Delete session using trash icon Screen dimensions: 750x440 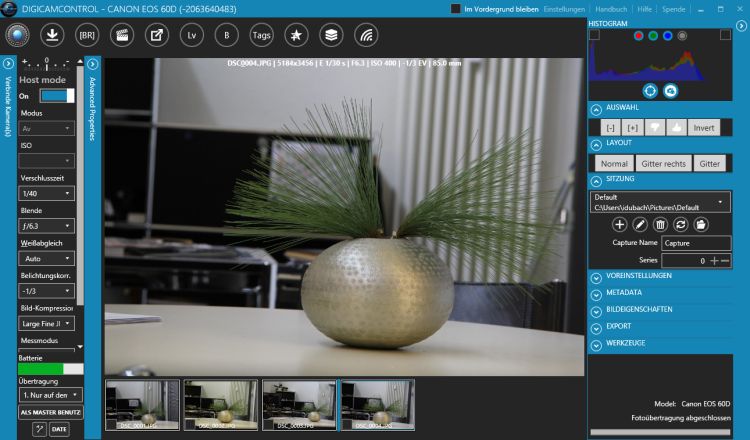pyautogui.click(x=660, y=224)
